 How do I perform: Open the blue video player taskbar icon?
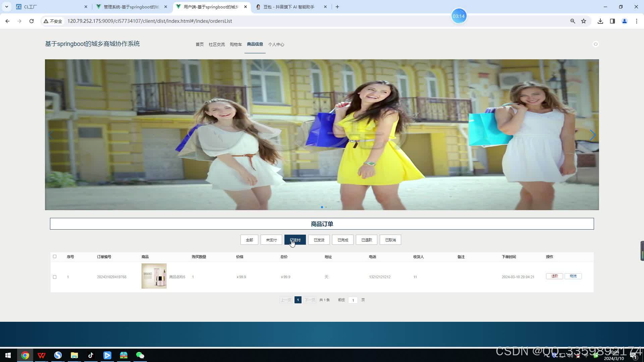pyautogui.click(x=107, y=355)
